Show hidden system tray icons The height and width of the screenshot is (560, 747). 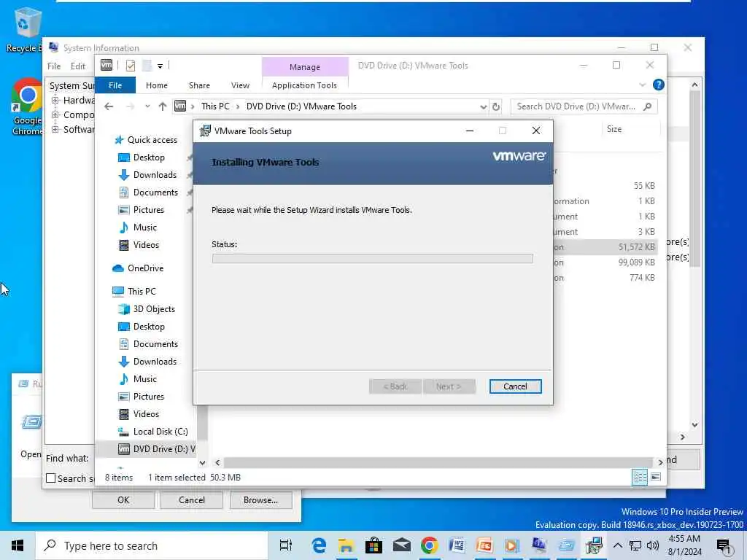(x=617, y=545)
